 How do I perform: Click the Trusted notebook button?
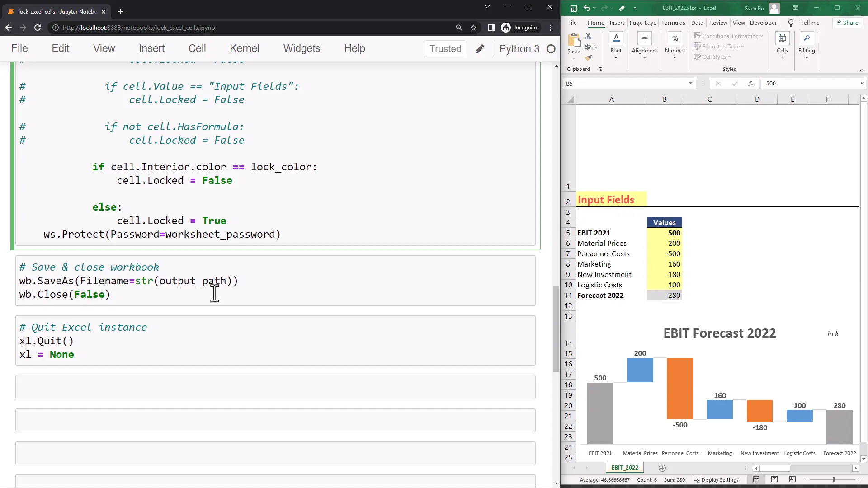pos(445,49)
